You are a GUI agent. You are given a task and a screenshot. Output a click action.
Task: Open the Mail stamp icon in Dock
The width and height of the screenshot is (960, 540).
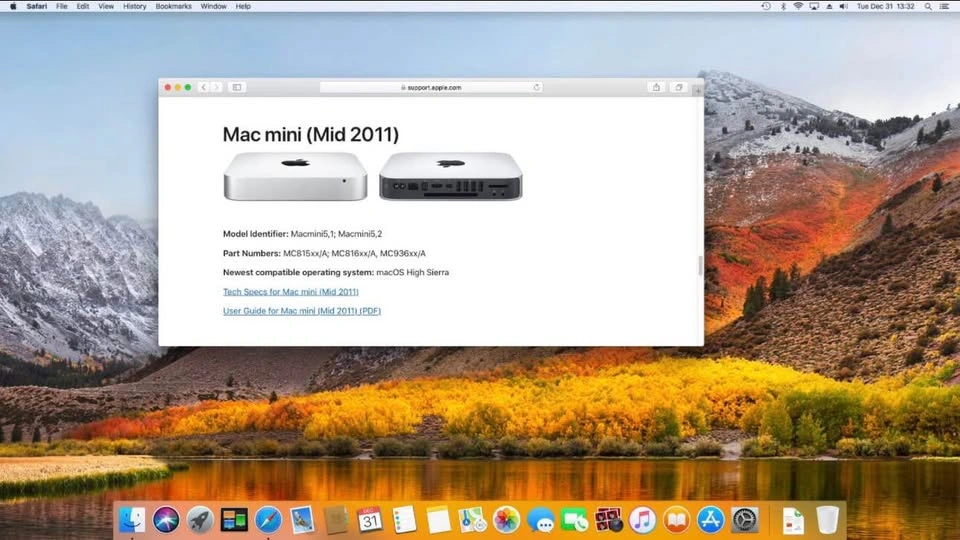[302, 520]
